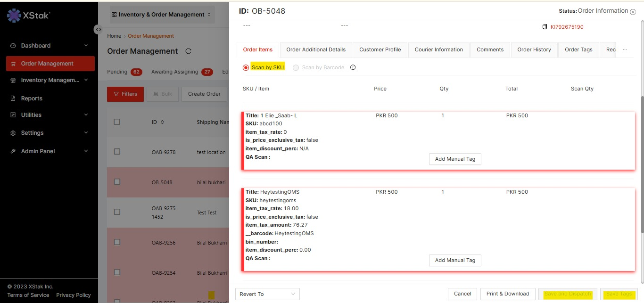This screenshot has width=644, height=303.
Task: Click the refresh icon beside Order Management
Action: [x=189, y=51]
